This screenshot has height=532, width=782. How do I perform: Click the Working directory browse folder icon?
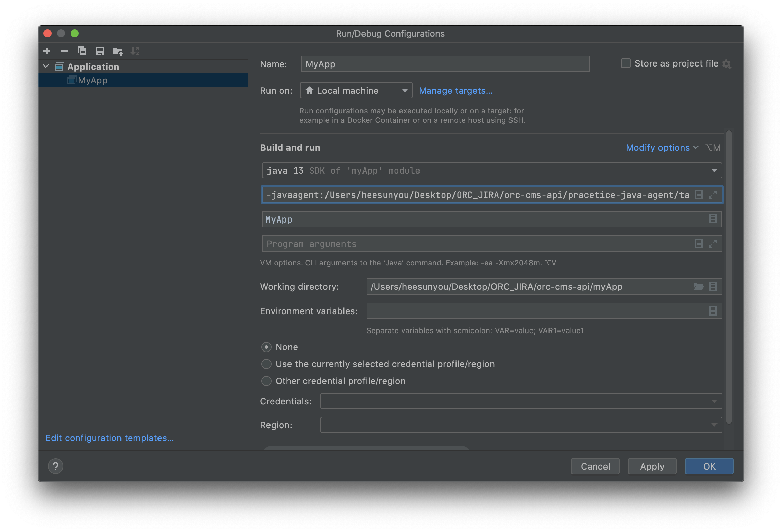pos(698,287)
